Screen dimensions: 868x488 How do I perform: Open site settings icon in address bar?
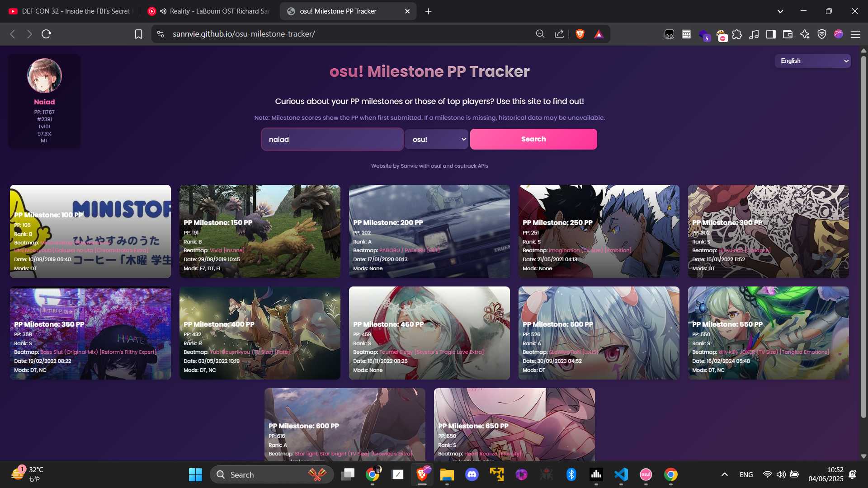point(160,34)
